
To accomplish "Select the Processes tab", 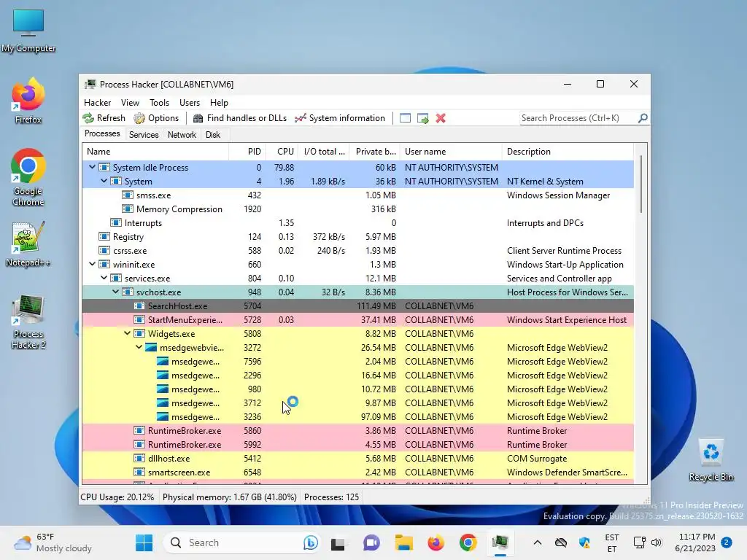I will click(x=102, y=134).
